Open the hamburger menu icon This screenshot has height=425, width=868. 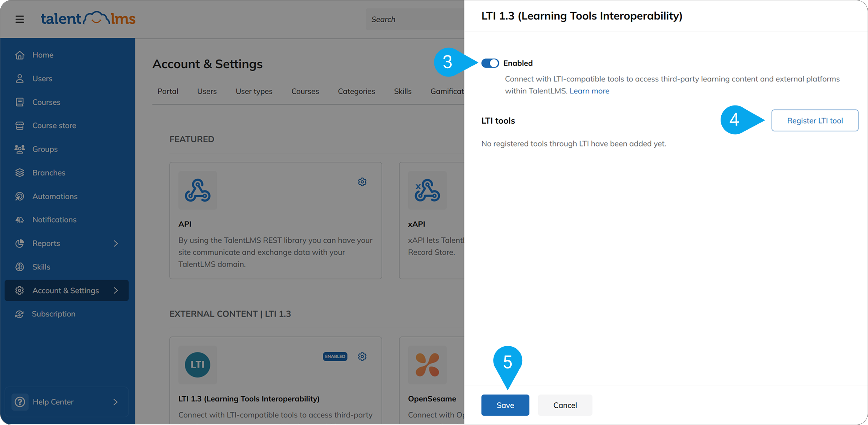click(20, 19)
